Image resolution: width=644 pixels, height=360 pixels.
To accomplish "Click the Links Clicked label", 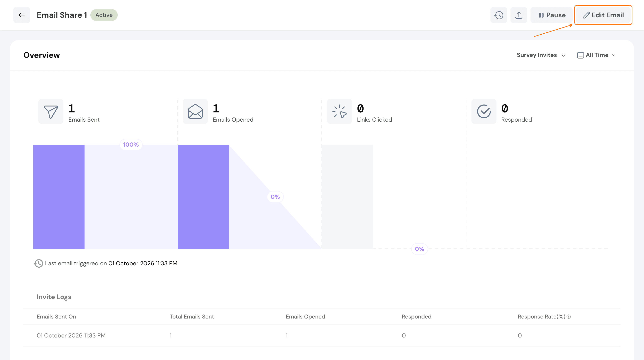I will point(374,120).
